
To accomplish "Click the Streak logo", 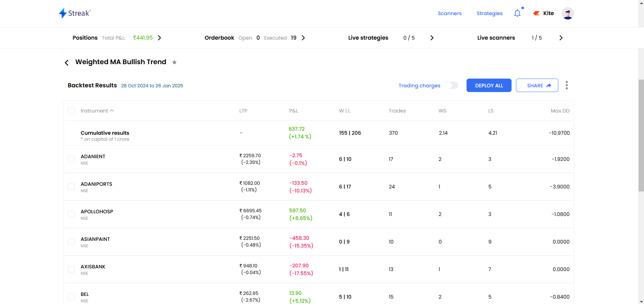I will [x=75, y=13].
